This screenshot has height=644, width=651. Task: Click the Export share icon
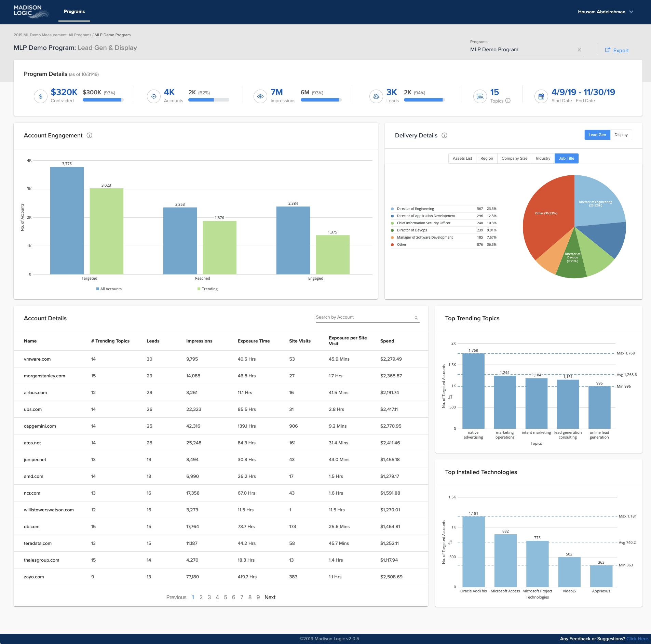point(608,50)
